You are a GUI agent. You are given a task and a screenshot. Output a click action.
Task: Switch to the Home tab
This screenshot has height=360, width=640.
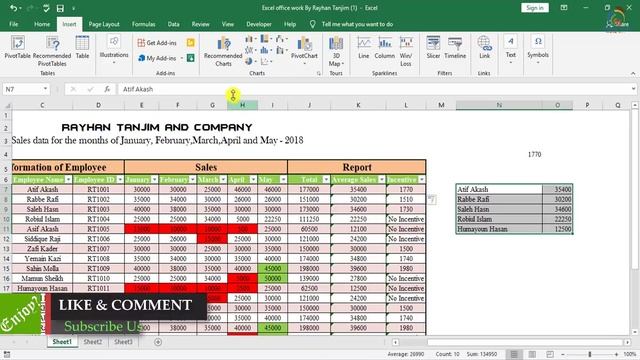coord(42,24)
